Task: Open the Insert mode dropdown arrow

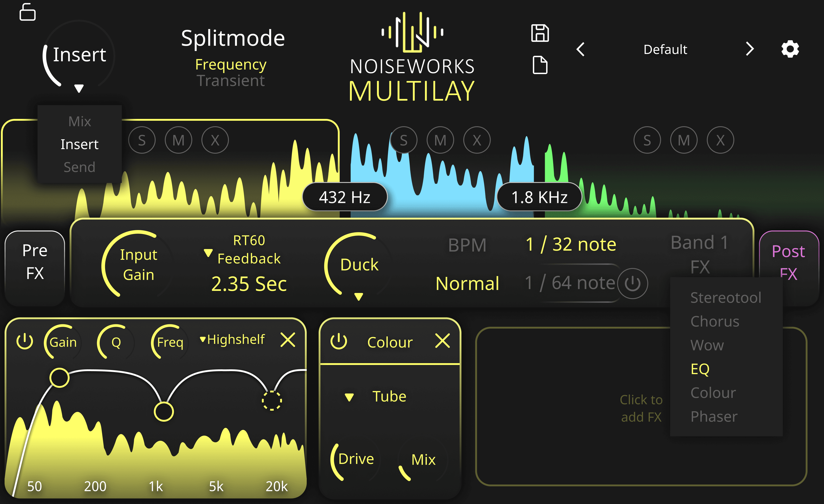Action: point(79,88)
